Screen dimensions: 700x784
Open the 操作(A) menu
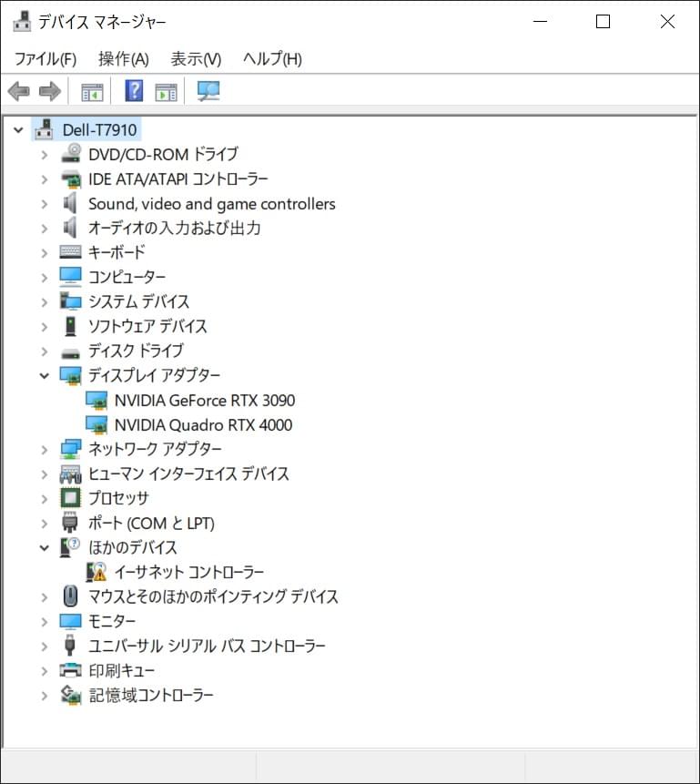(124, 59)
